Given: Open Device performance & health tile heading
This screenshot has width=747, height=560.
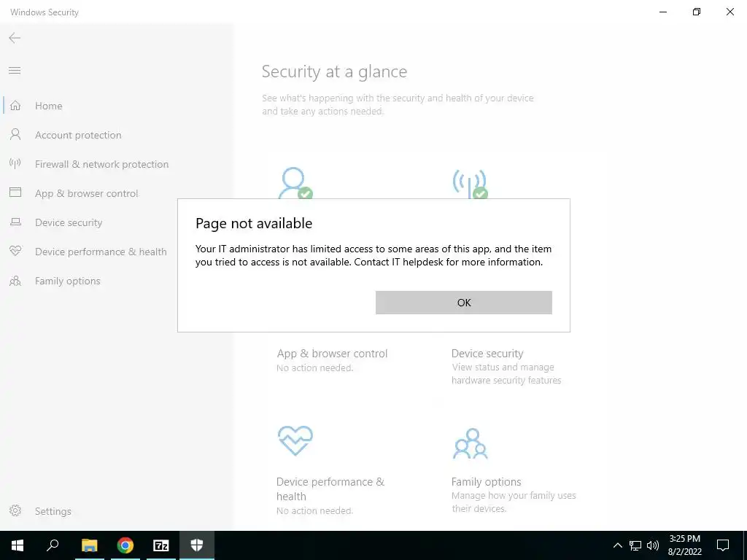Looking at the screenshot, I should (x=330, y=489).
